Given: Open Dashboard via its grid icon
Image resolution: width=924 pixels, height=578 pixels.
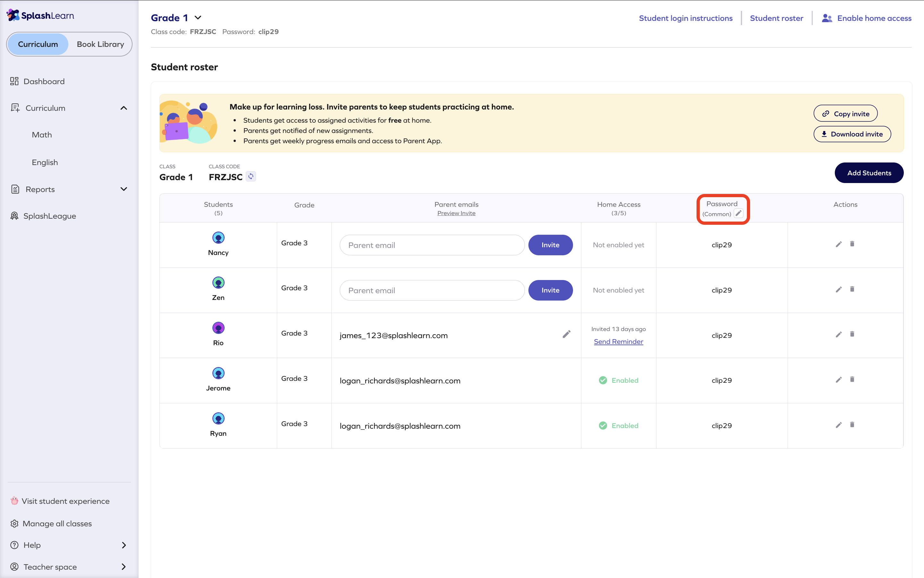Looking at the screenshot, I should 14,81.
